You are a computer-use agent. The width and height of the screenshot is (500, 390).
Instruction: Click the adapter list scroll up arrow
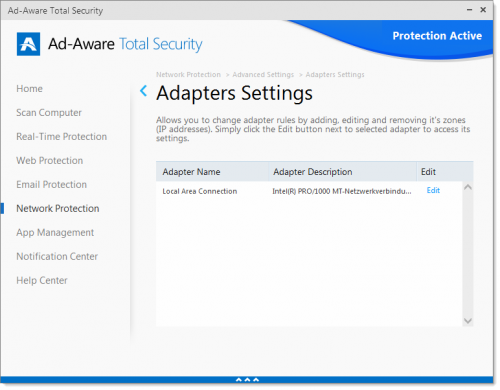468,187
